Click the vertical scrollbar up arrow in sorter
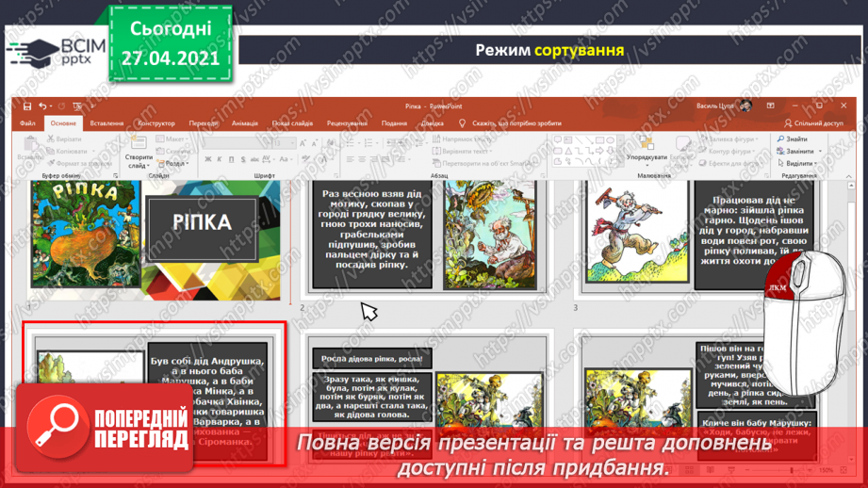 point(851,186)
